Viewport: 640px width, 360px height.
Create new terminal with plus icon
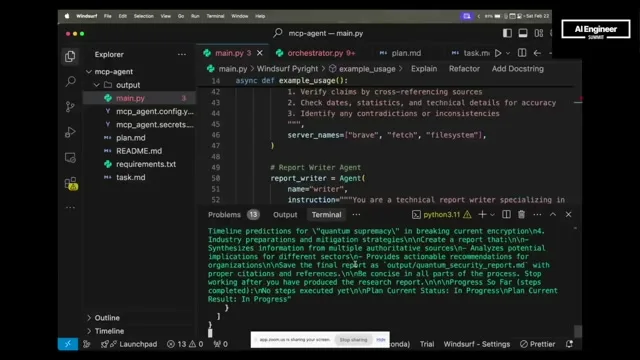click(482, 215)
